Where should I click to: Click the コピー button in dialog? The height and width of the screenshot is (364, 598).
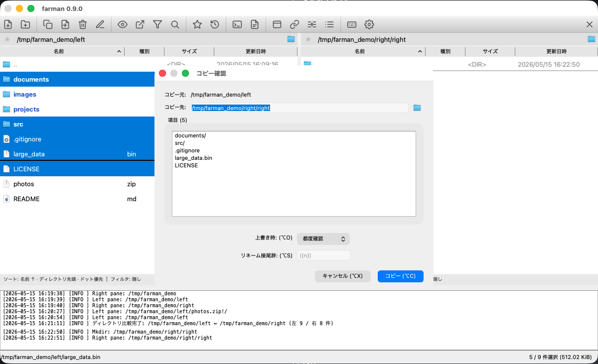click(x=401, y=276)
